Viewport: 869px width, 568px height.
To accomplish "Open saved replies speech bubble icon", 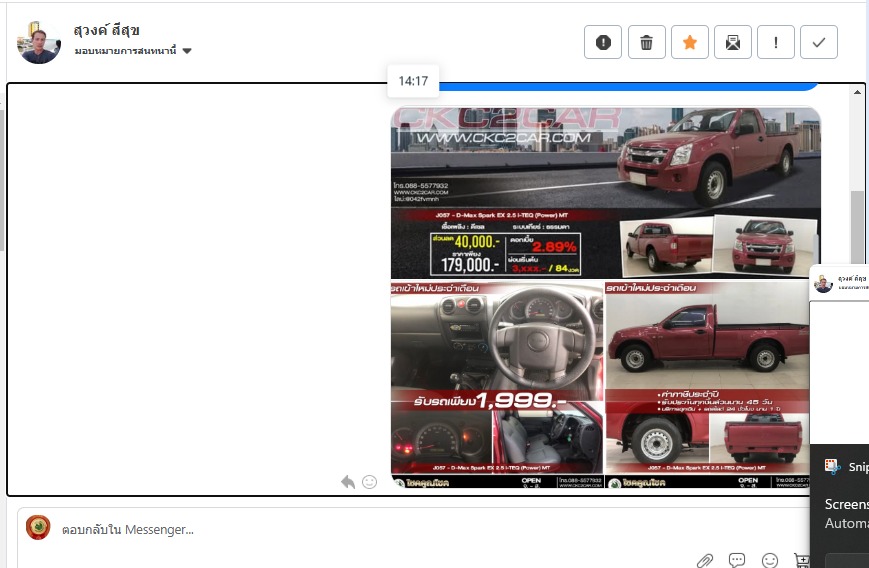I will tap(737, 560).
